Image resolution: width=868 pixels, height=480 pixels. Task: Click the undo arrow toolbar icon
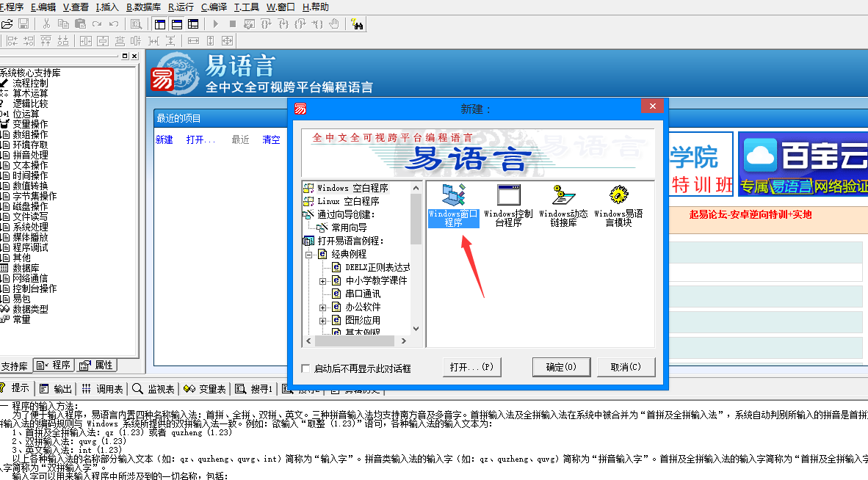point(114,23)
